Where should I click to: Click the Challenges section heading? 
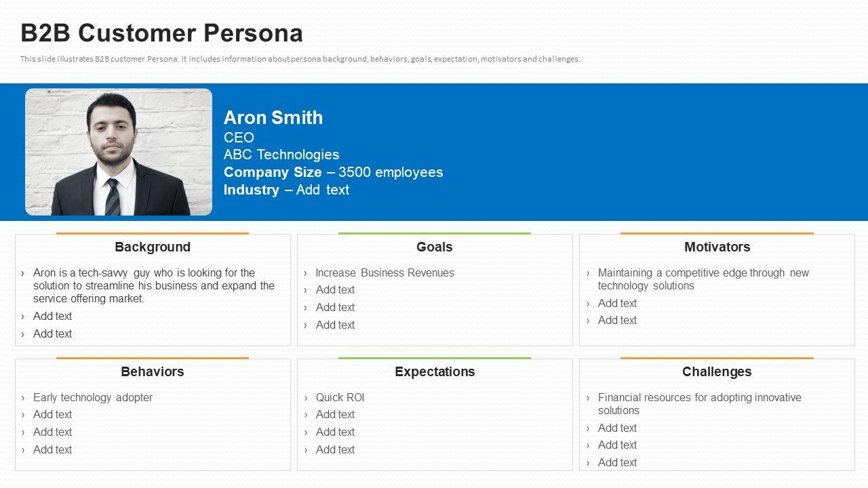pyautogui.click(x=717, y=372)
